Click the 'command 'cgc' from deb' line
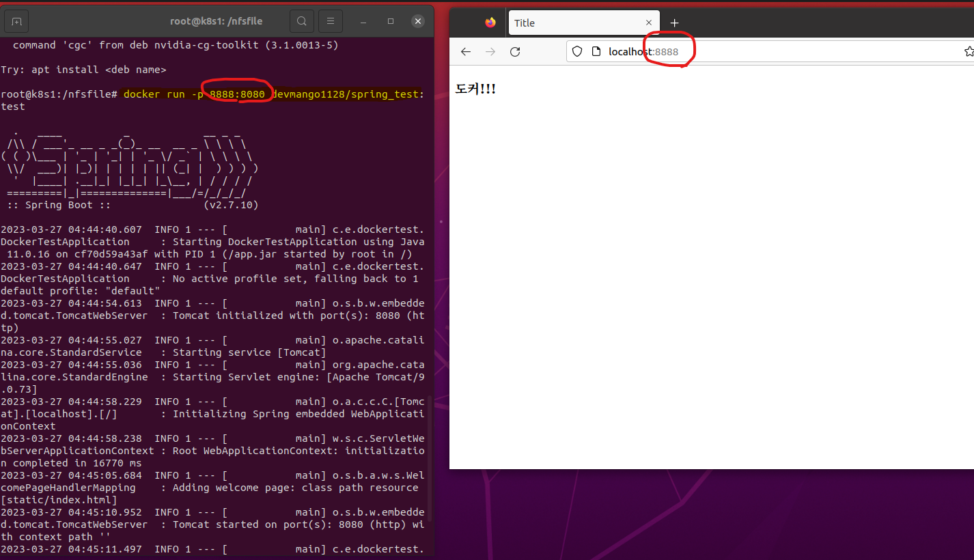Image resolution: width=974 pixels, height=560 pixels. click(176, 45)
